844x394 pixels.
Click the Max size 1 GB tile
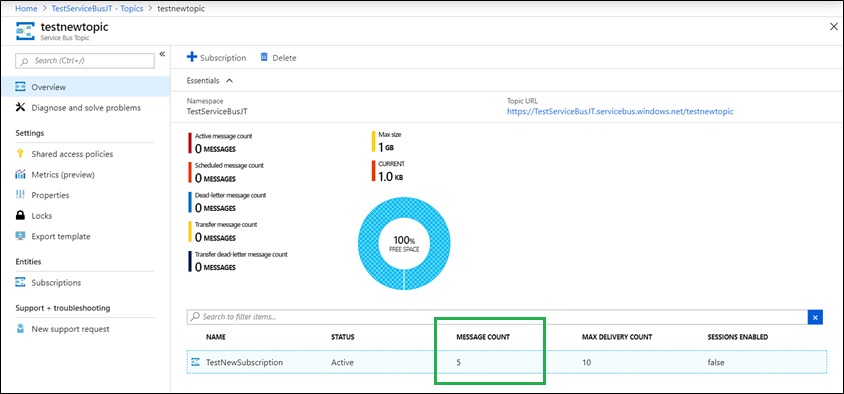click(386, 141)
